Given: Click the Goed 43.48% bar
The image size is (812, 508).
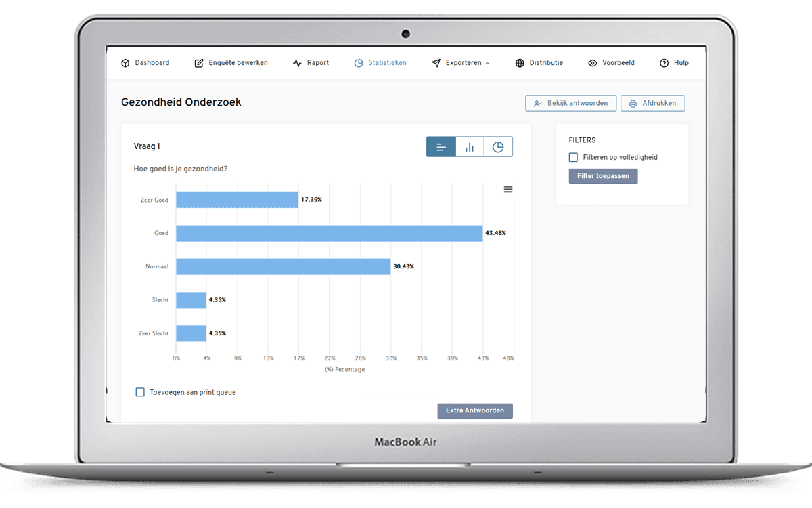Looking at the screenshot, I should (329, 233).
